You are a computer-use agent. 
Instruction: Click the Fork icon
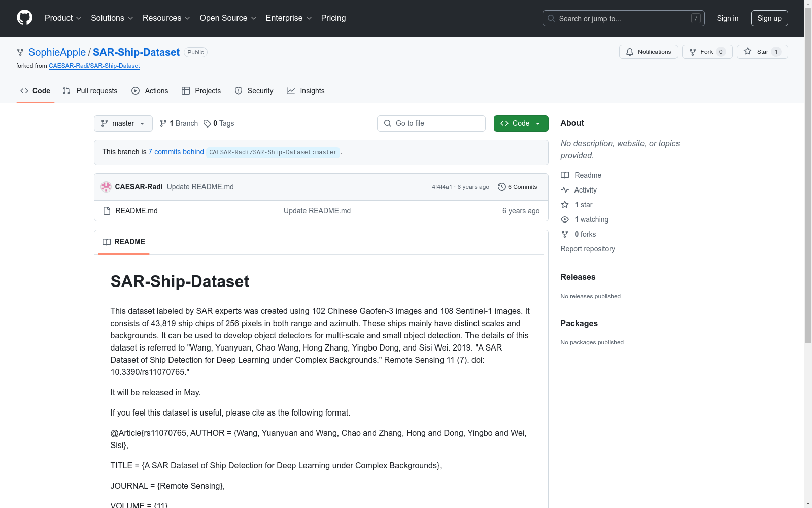pos(693,52)
